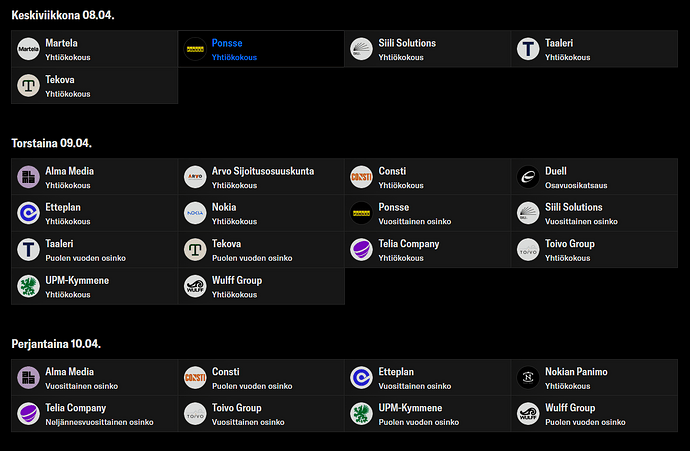This screenshot has height=451, width=690.
Task: Click Wulff Group logo in Torstaina section
Action: click(195, 286)
